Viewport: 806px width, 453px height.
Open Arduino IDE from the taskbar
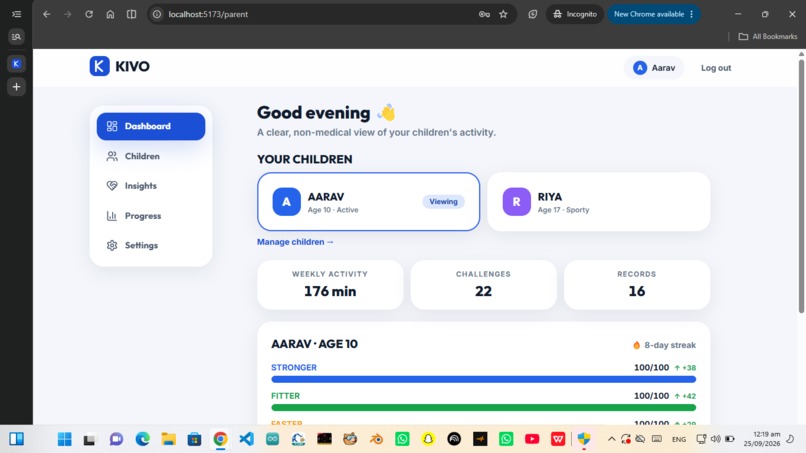[272, 439]
